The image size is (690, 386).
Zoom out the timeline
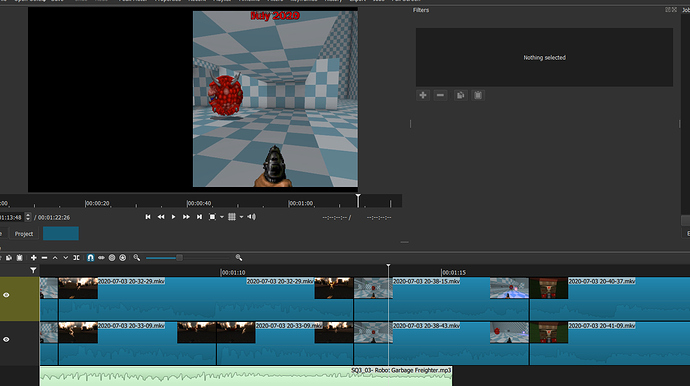coord(137,258)
